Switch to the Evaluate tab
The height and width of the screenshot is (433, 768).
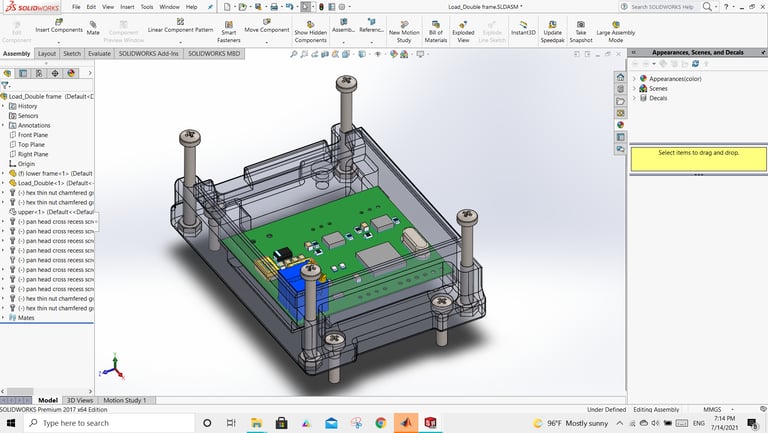click(x=100, y=53)
